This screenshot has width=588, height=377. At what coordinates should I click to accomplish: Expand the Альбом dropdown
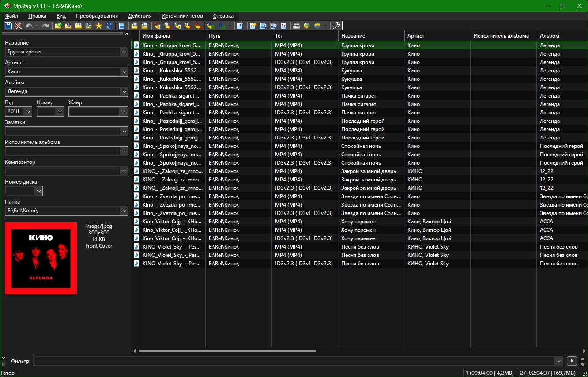pyautogui.click(x=123, y=91)
